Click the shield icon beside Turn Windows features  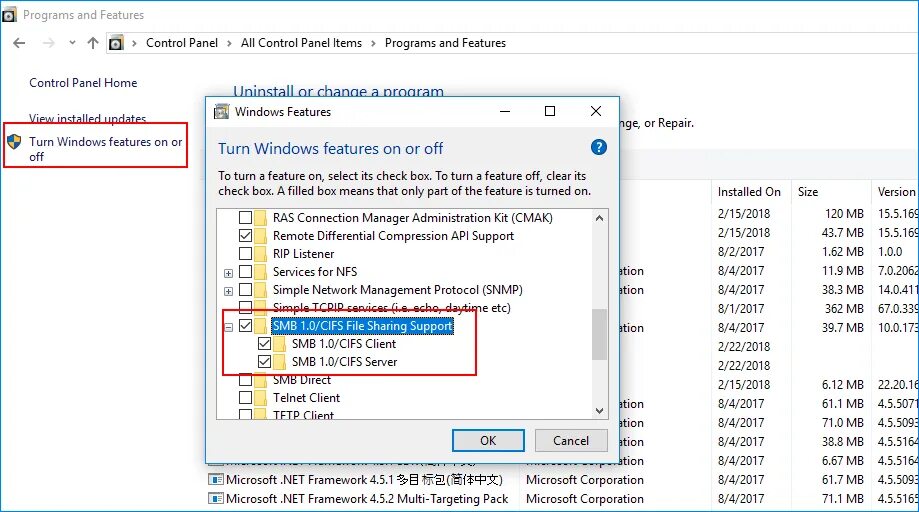click(15, 142)
